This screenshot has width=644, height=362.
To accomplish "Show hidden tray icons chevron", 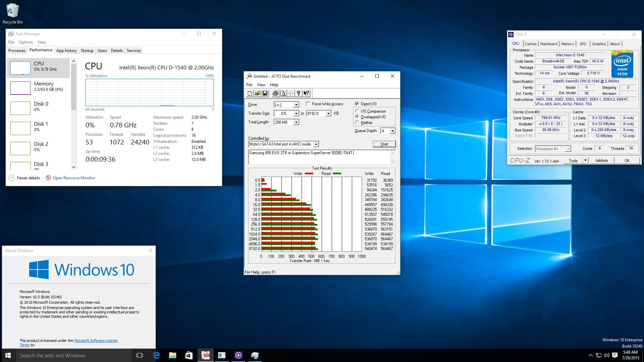I will pos(590,355).
